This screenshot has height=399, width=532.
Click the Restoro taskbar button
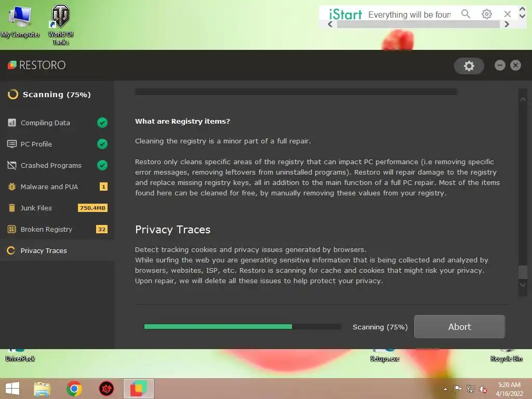click(138, 389)
